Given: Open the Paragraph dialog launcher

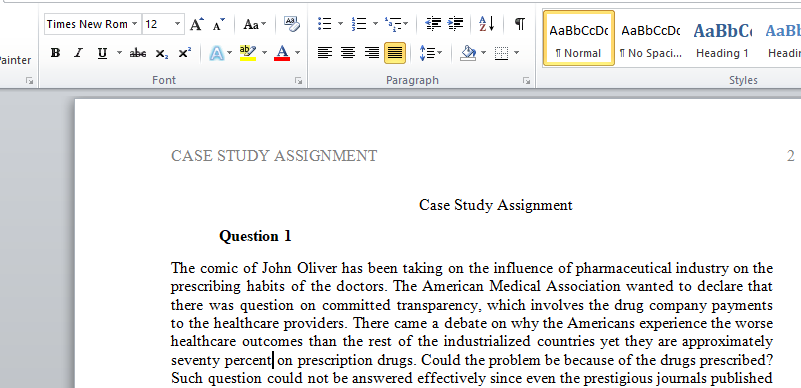Looking at the screenshot, I should click(526, 81).
